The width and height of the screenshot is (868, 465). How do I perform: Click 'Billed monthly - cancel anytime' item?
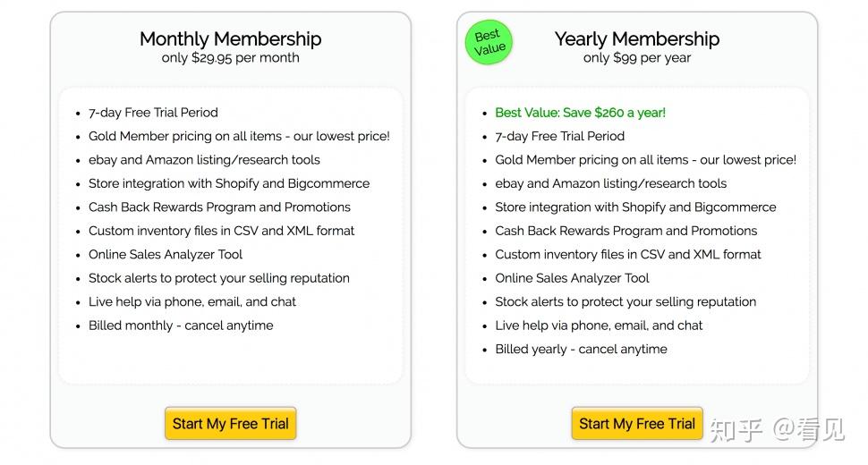(x=181, y=325)
